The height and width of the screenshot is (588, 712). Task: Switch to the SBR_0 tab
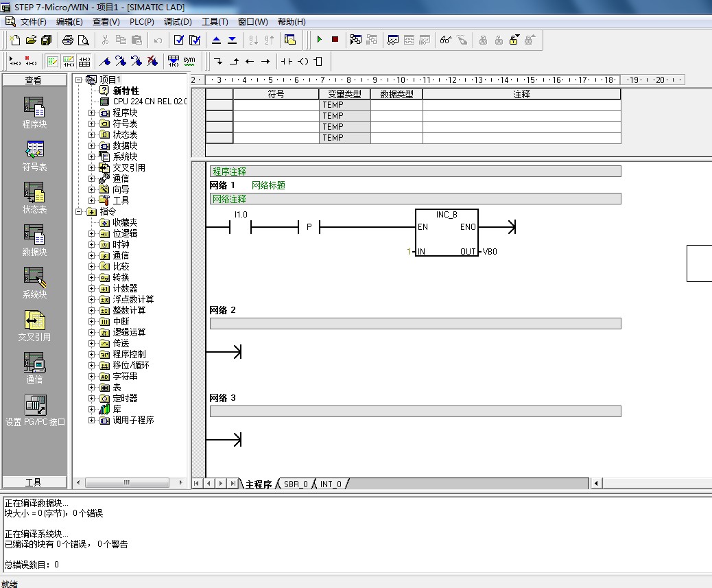pos(296,484)
